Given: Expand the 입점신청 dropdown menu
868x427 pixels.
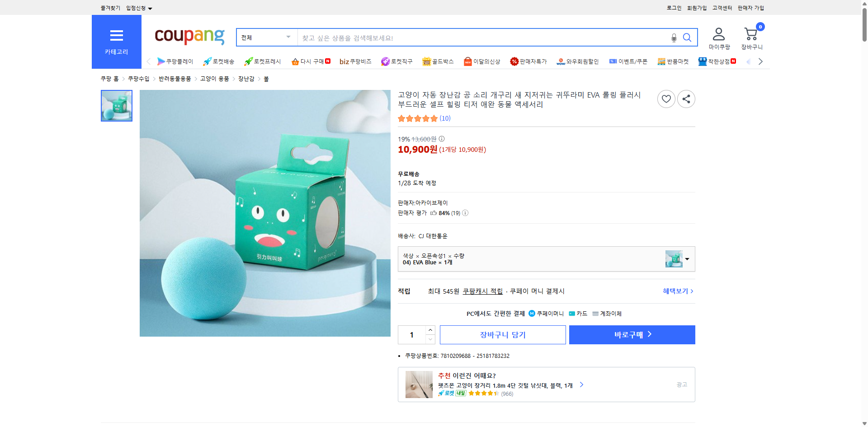Looking at the screenshot, I should (x=138, y=8).
